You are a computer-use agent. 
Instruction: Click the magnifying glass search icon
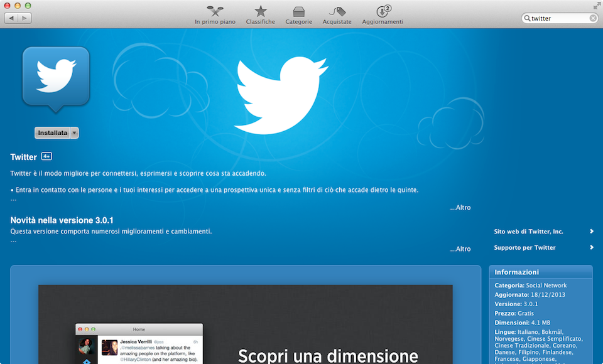click(527, 18)
